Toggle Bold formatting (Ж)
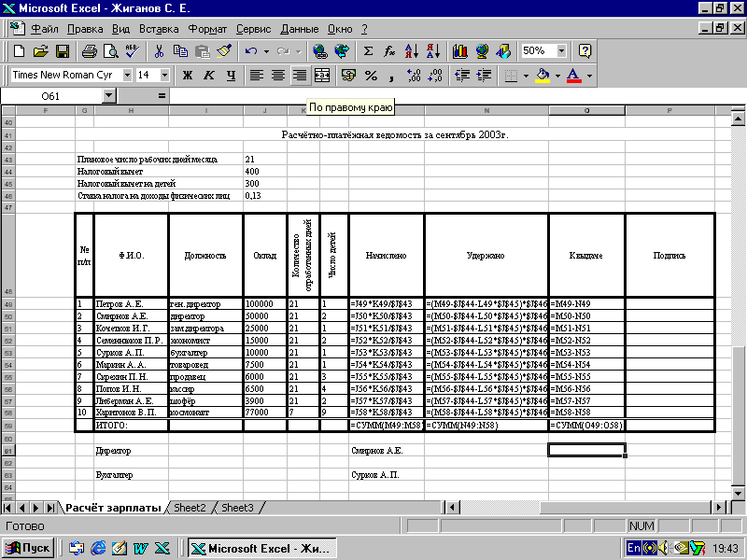The image size is (747, 560). (187, 75)
